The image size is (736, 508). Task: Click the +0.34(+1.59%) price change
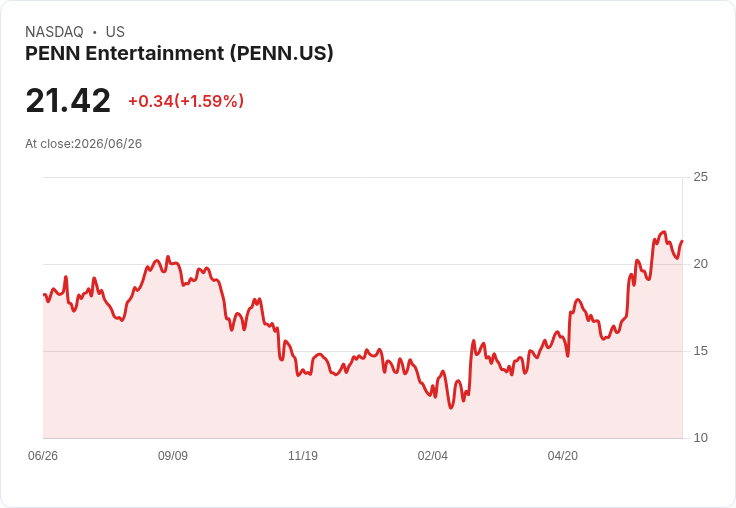tap(186, 101)
